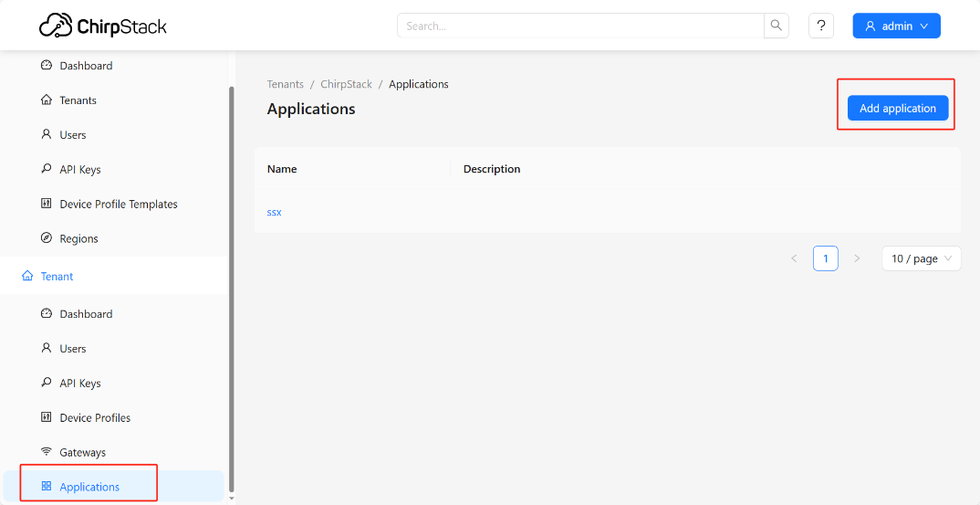Click inside the Search input field
The height and width of the screenshot is (505, 980).
pyautogui.click(x=580, y=26)
